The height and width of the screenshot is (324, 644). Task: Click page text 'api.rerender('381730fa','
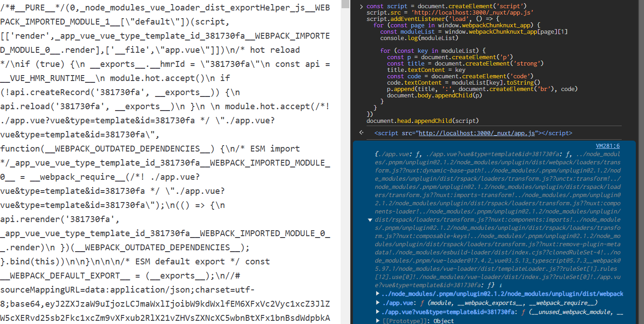point(60,219)
